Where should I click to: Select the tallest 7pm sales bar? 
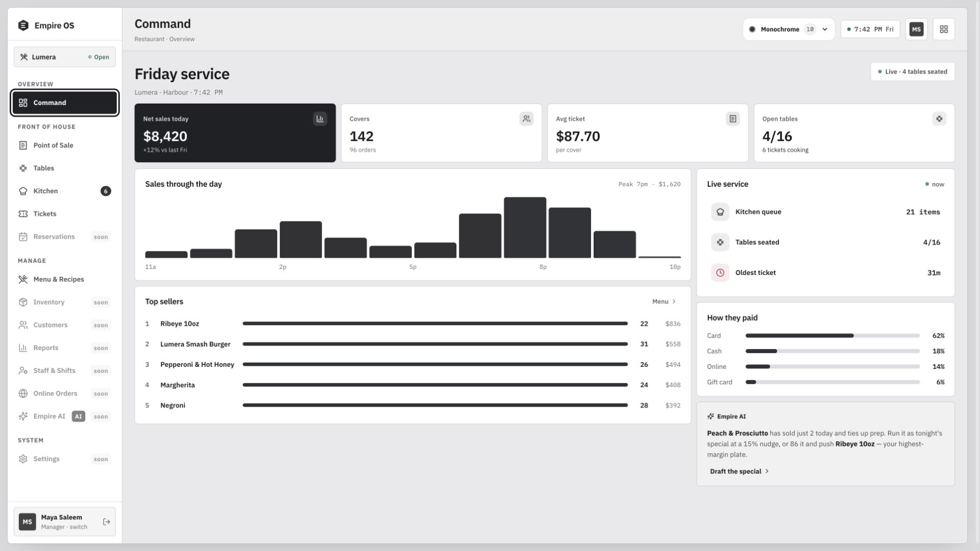coord(525,228)
